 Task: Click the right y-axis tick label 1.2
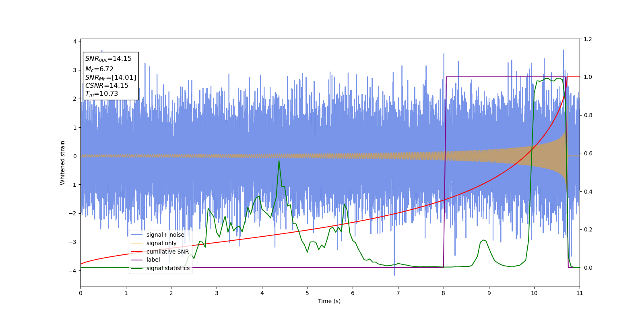588,39
